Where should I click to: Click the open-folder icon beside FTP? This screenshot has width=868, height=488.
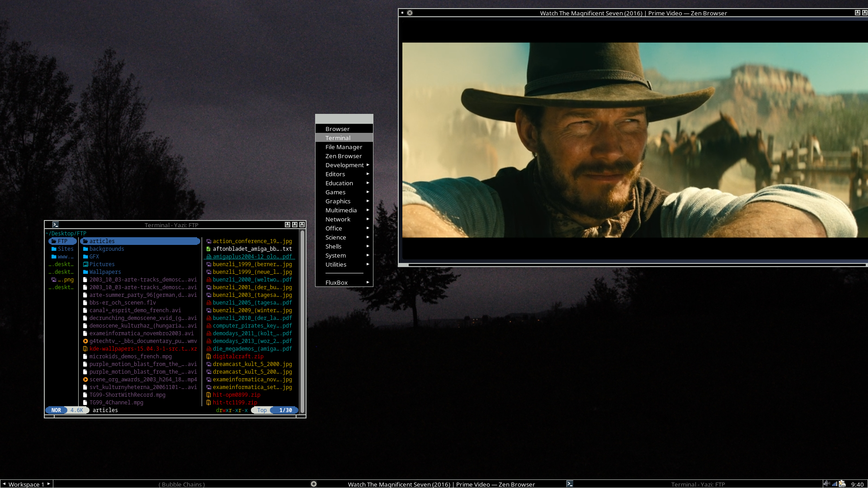(54, 241)
